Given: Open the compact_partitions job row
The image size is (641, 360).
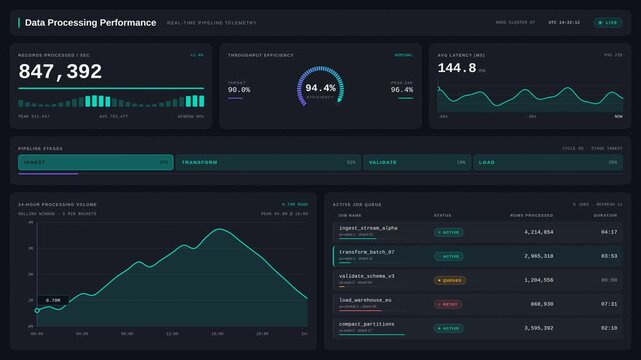Looking at the screenshot, I should pyautogui.click(x=477, y=328).
